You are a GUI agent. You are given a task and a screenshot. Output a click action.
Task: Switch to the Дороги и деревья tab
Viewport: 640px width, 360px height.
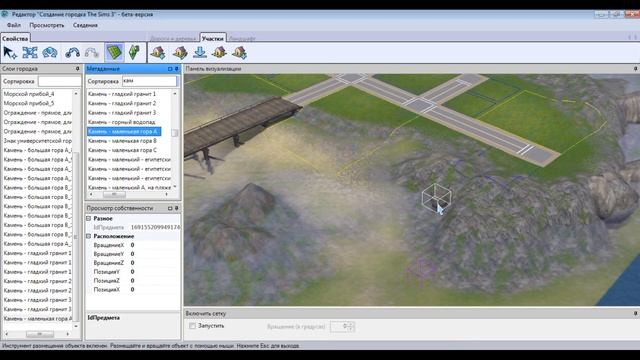(x=173, y=38)
